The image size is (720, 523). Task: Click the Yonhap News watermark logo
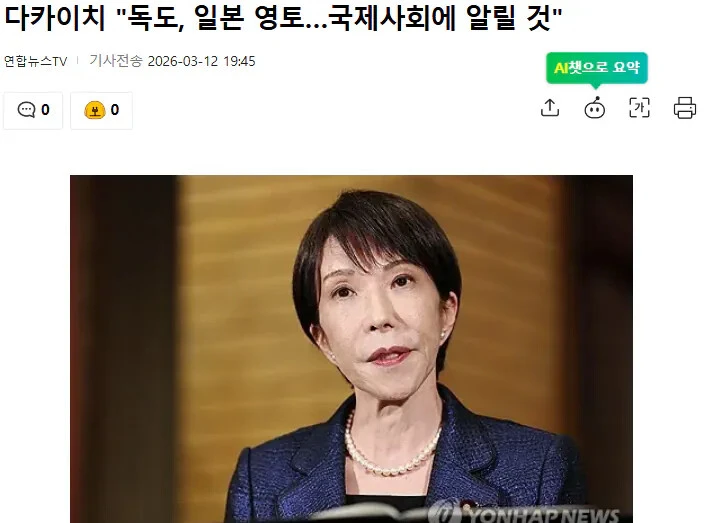523,513
